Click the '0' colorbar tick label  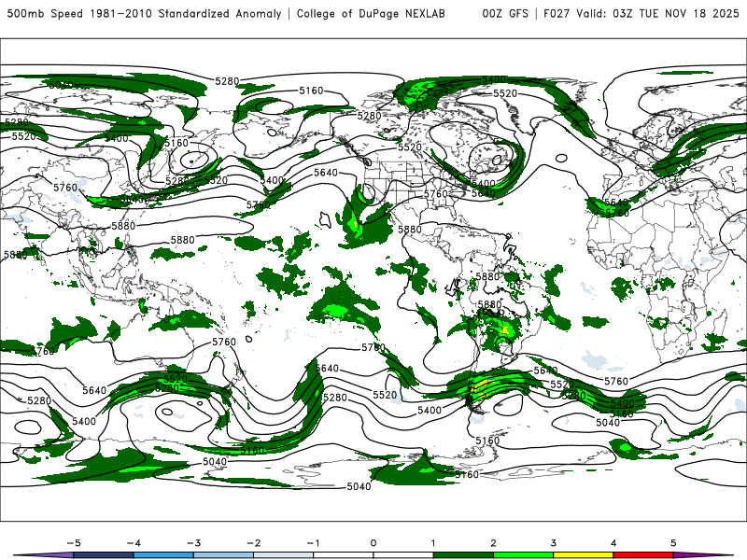(x=373, y=543)
